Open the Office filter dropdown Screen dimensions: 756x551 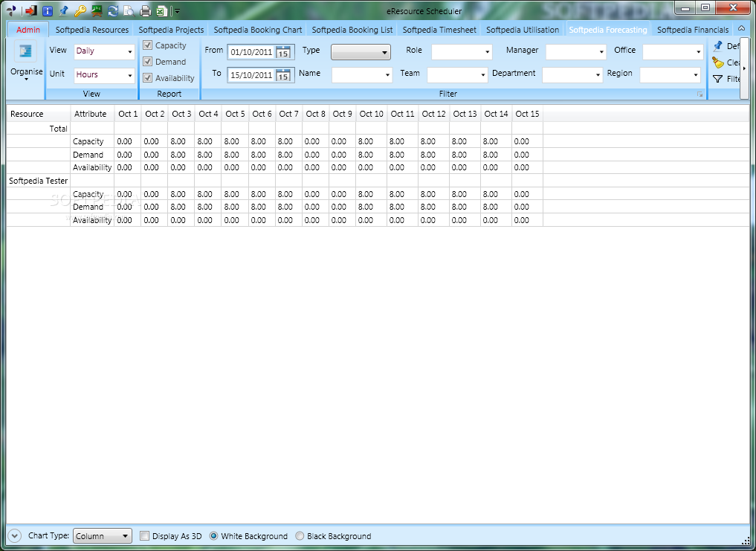pos(673,51)
